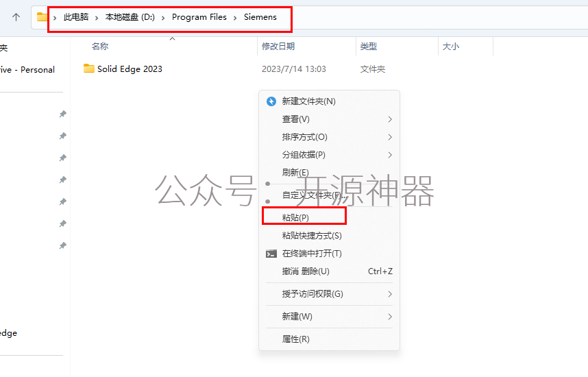Screen dimensions: 588x377
Task: Select 刷新(E) to refresh folder
Action: pos(295,173)
